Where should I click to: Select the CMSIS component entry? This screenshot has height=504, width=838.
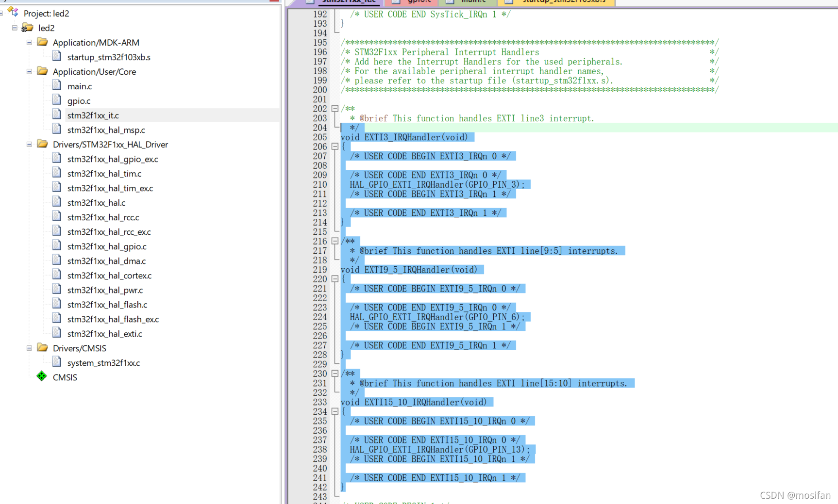coord(65,377)
